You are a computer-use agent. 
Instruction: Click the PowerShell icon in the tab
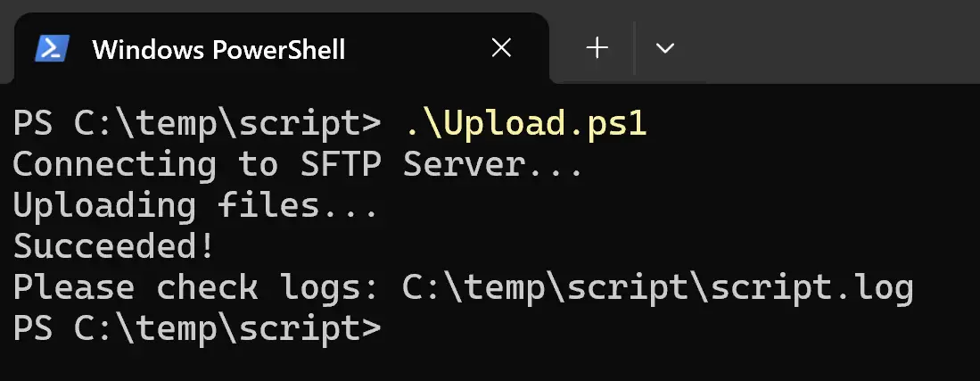[52, 49]
